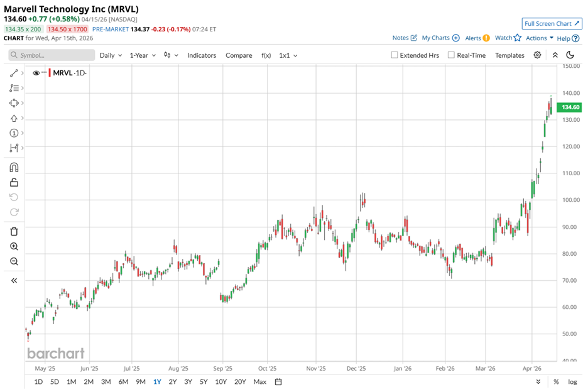Image resolution: width=588 pixels, height=392 pixels.
Task: Click the red MRVL color swatch
Action: click(50, 73)
